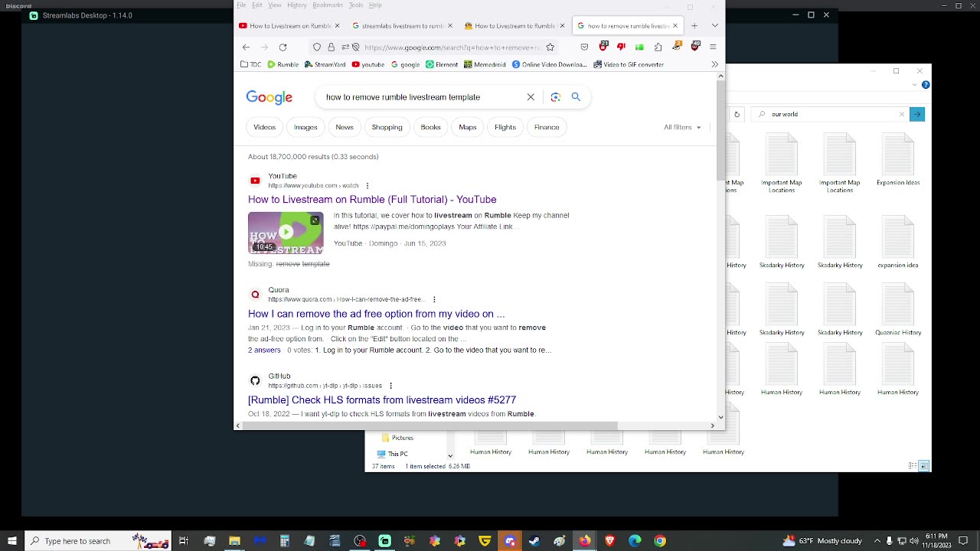The height and width of the screenshot is (551, 980).
Task: Show more bookmarks with double chevron
Action: [x=714, y=64]
